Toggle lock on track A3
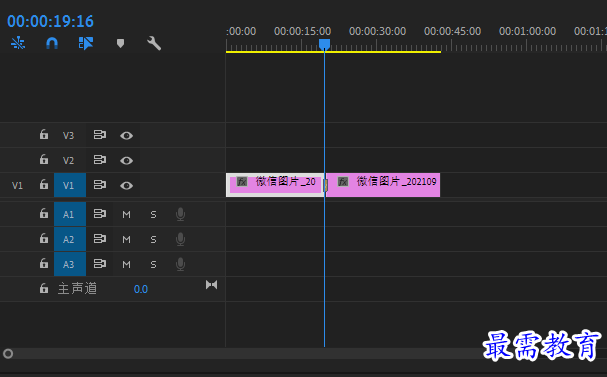Screen dimensions: 607x377 pos(44,263)
